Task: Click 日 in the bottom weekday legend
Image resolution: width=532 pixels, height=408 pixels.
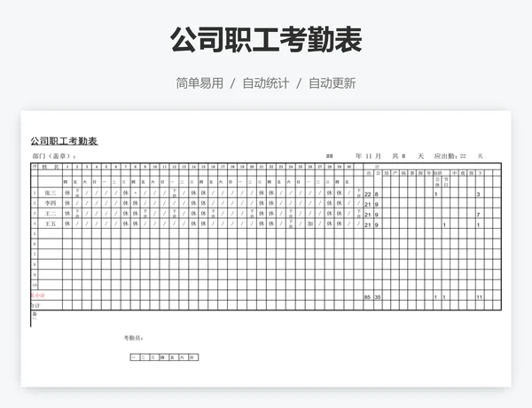Action: click(193, 357)
